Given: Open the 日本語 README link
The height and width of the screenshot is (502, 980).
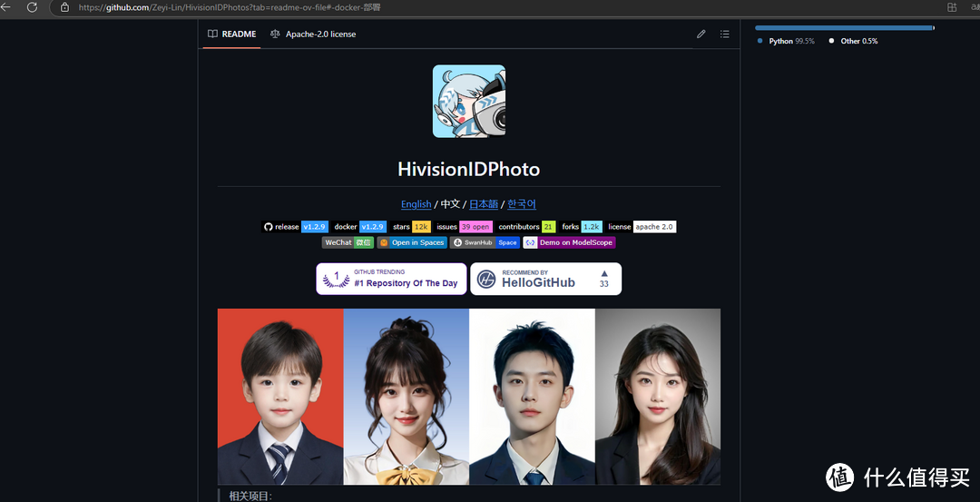Looking at the screenshot, I should [x=483, y=204].
